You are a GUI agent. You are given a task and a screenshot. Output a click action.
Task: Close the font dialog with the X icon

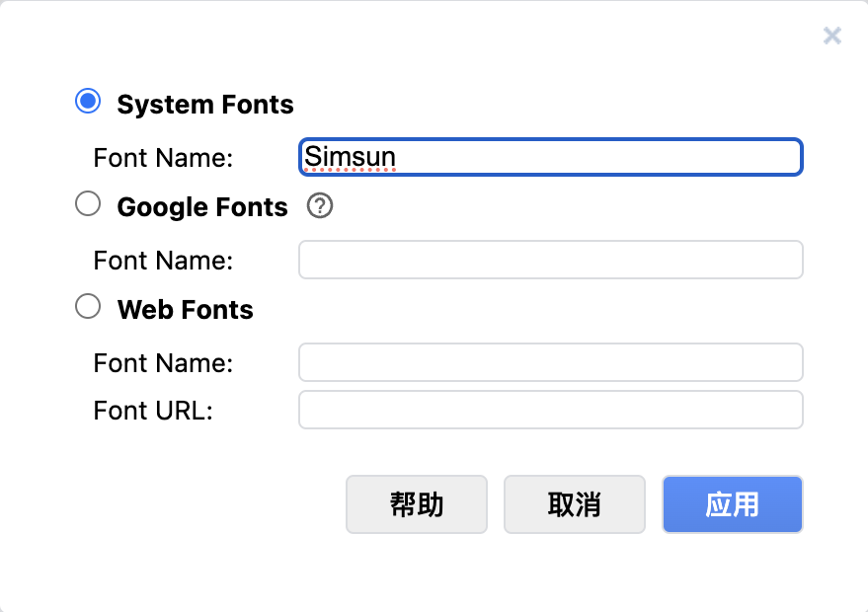832,37
